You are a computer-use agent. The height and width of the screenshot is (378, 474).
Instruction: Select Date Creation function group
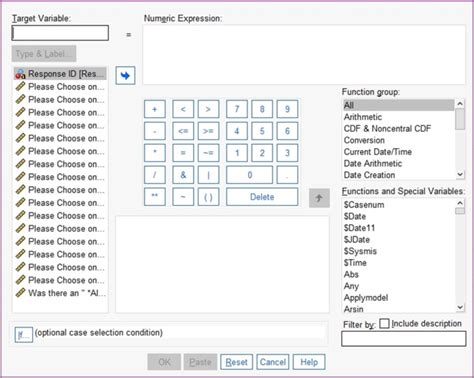point(399,175)
